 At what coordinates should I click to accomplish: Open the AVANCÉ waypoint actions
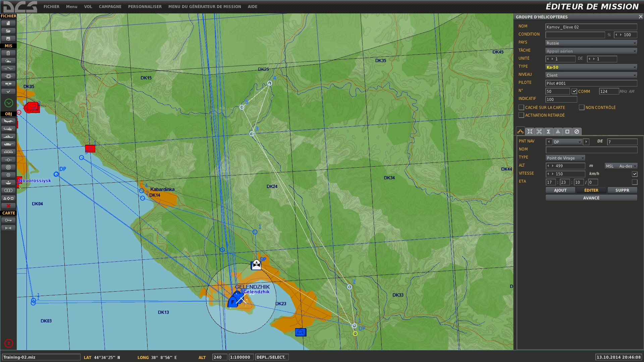[591, 198]
